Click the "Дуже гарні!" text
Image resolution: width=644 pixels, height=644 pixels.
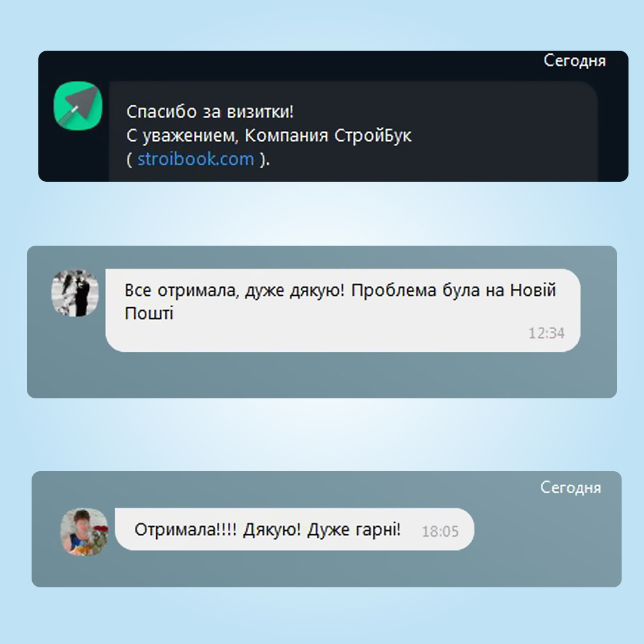pyautogui.click(x=354, y=530)
